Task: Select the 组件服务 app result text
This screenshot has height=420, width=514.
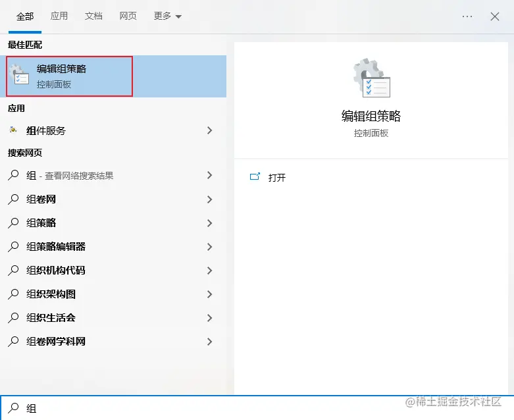Action: (x=46, y=131)
